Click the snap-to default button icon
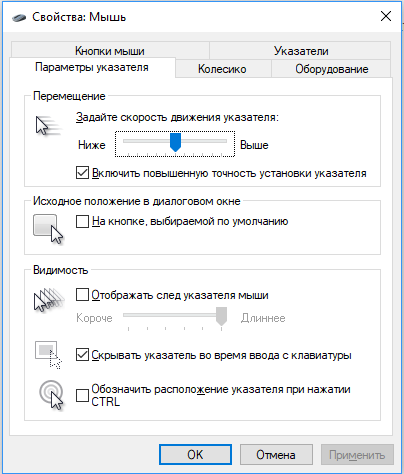This screenshot has width=404, height=474. (48, 229)
